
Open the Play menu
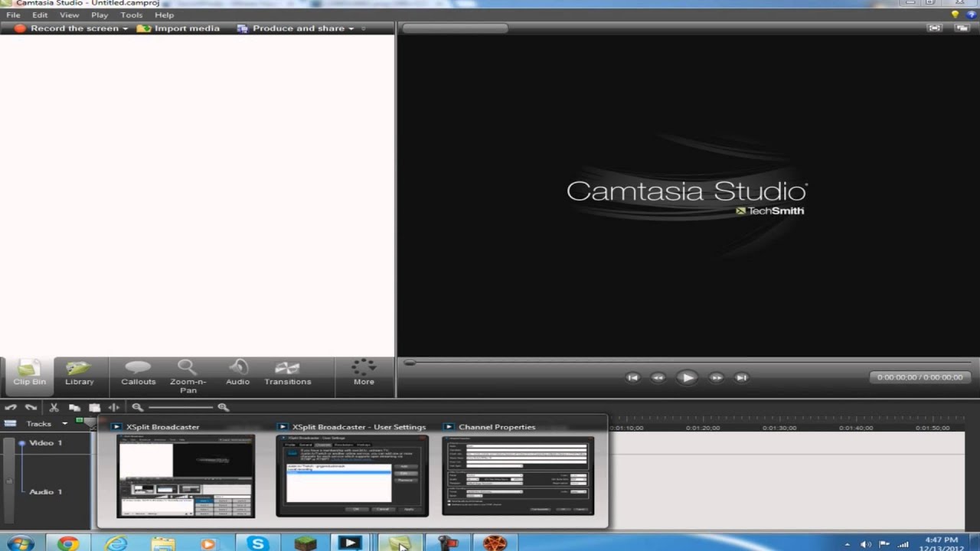tap(100, 15)
